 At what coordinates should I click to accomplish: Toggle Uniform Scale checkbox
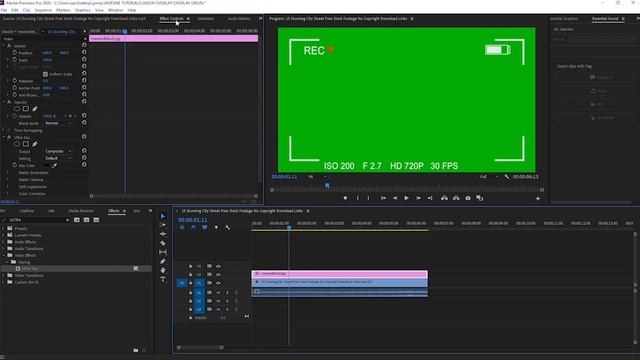pos(45,74)
